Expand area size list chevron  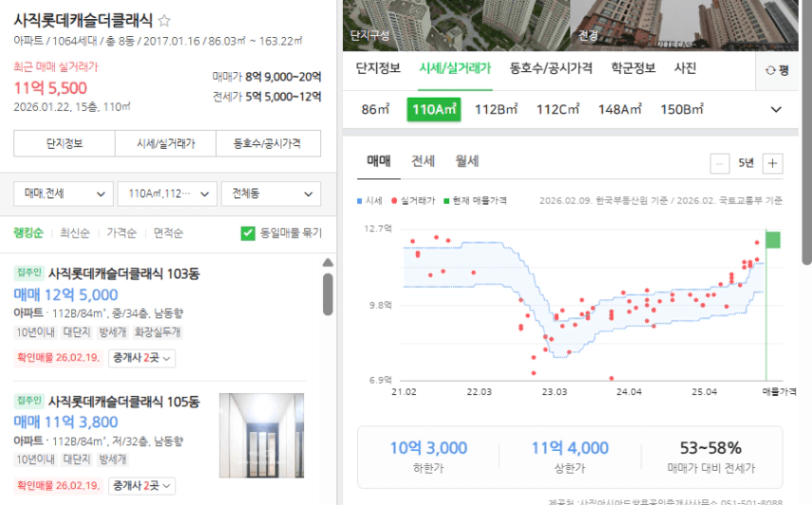776,109
